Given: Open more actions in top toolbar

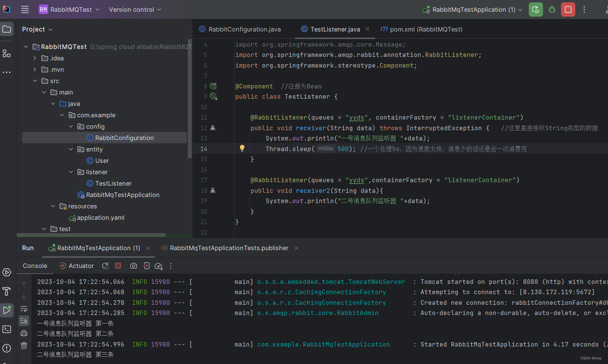Looking at the screenshot, I should point(584,9).
